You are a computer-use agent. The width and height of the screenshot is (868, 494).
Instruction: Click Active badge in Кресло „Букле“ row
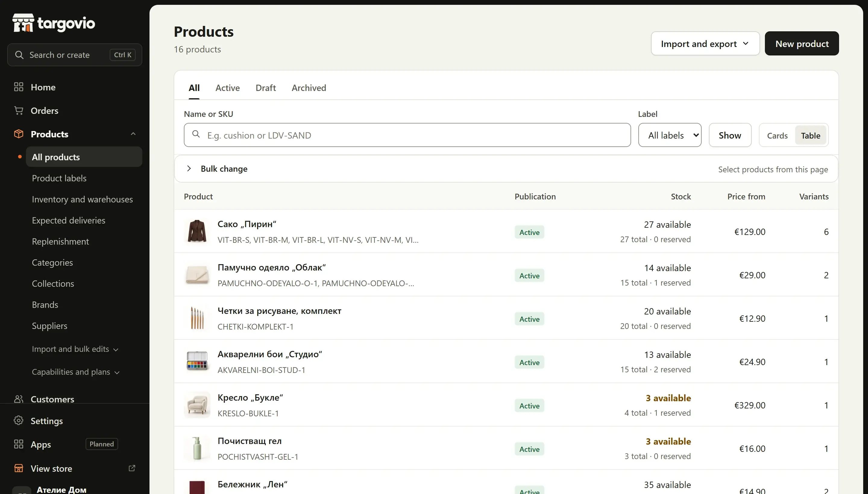pos(529,406)
